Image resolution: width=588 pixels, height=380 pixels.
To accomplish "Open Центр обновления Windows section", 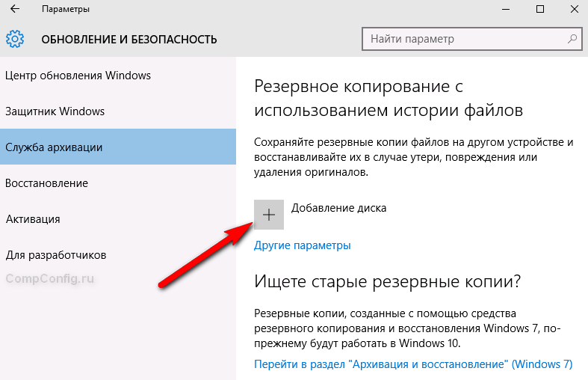I will point(78,76).
